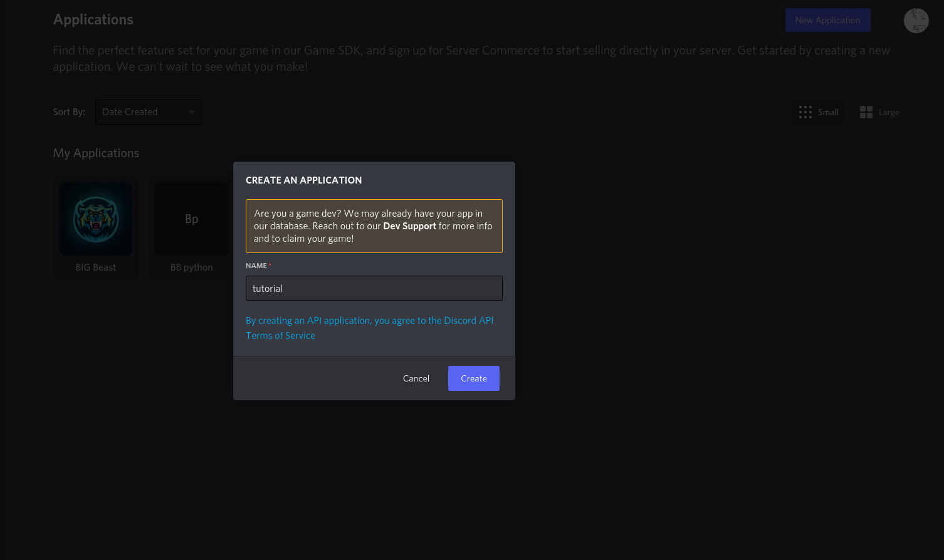Cancel the Create an Application dialog
The width and height of the screenshot is (944, 560).
[x=416, y=378]
